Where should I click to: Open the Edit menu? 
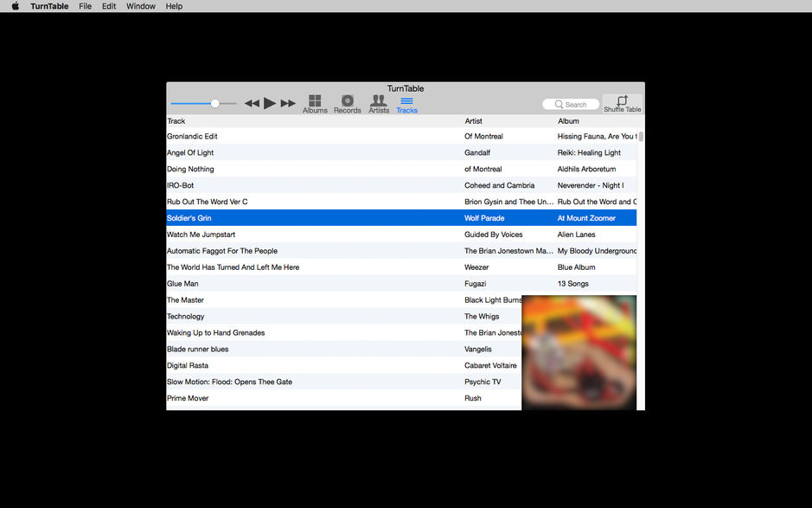click(108, 6)
